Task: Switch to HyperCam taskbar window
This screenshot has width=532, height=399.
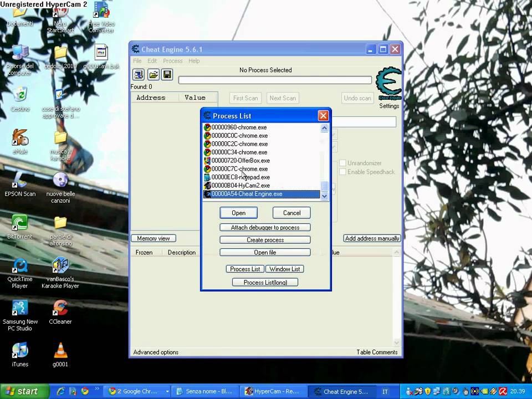Action: pos(273,391)
